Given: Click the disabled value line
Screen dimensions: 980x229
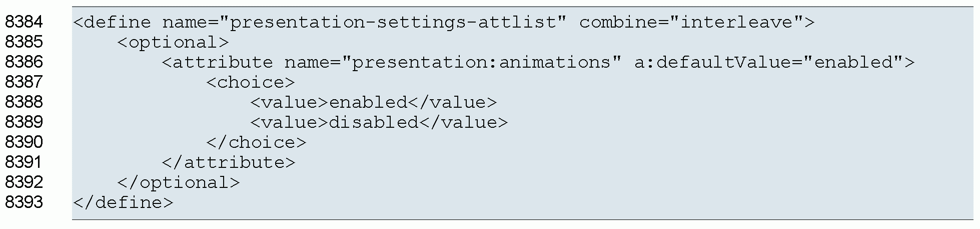Looking at the screenshot, I should [379, 123].
